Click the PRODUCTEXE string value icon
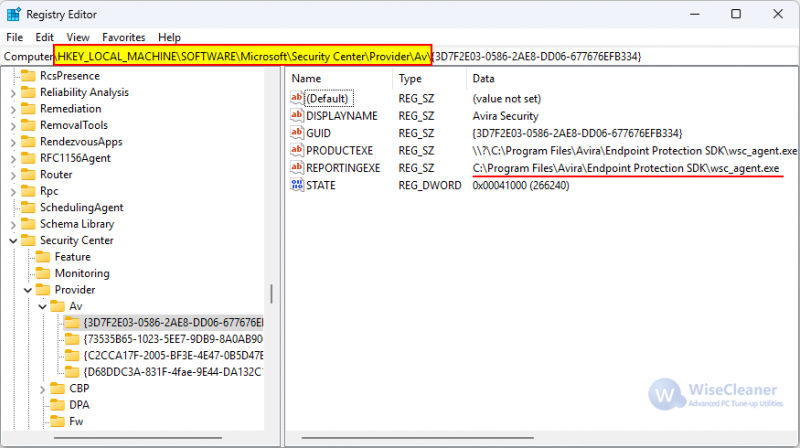Image resolution: width=800 pixels, height=448 pixels. point(296,150)
